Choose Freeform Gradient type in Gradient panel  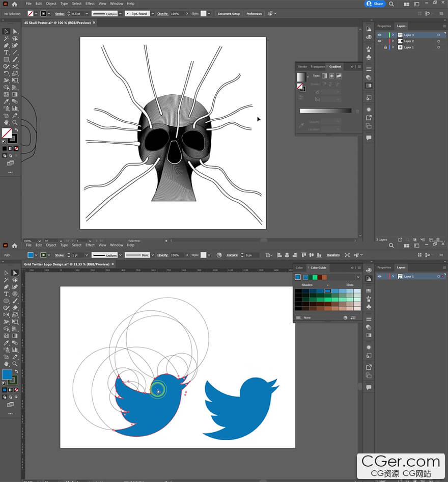tap(339, 76)
